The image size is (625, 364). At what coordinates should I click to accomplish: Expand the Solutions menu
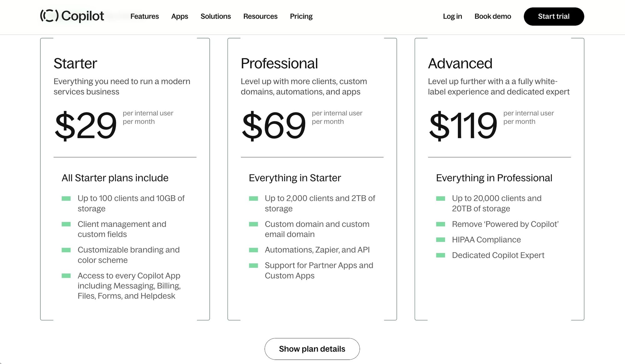pos(216,16)
